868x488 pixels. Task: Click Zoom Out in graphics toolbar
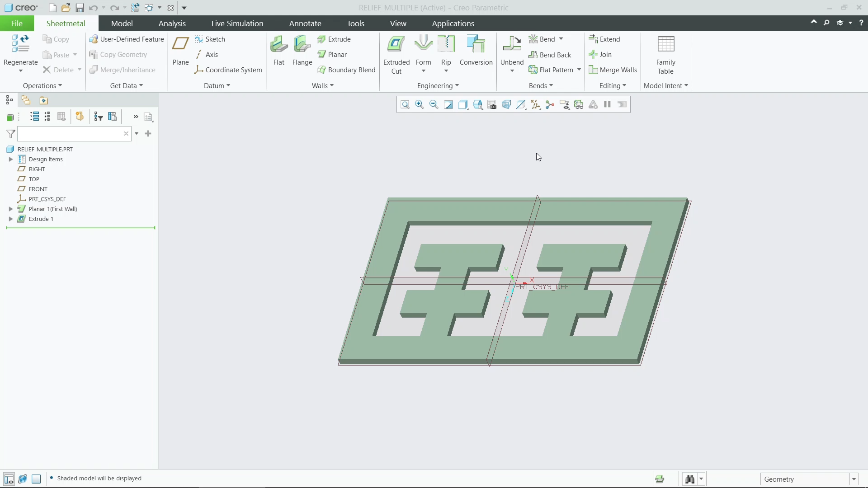tap(434, 105)
